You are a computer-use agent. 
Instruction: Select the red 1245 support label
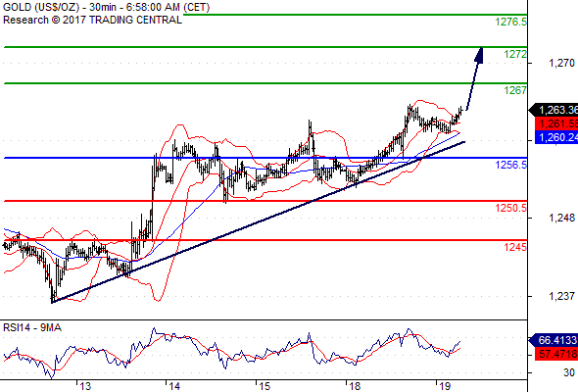pos(515,247)
